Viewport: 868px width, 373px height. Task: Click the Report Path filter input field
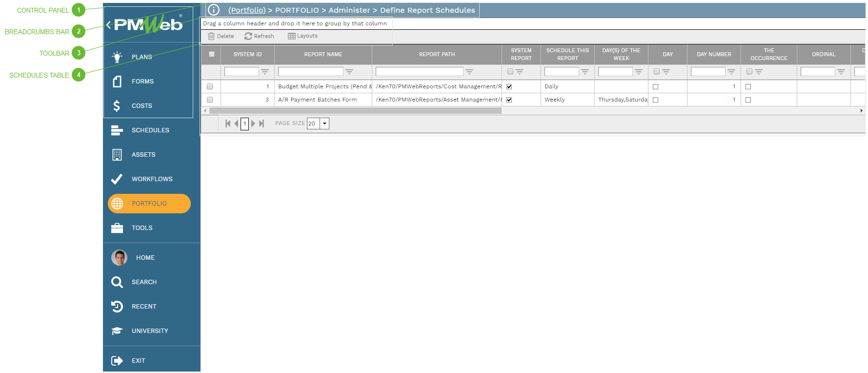click(419, 71)
